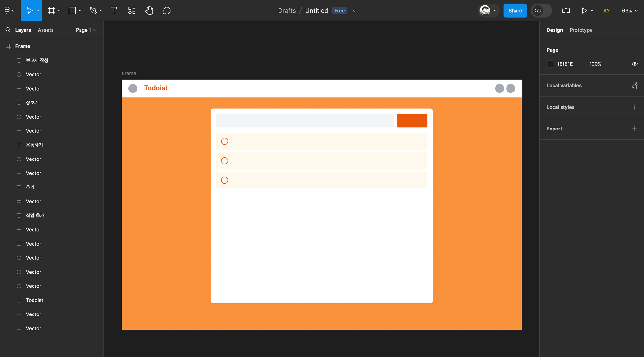Select the Pen tool

tap(93, 11)
